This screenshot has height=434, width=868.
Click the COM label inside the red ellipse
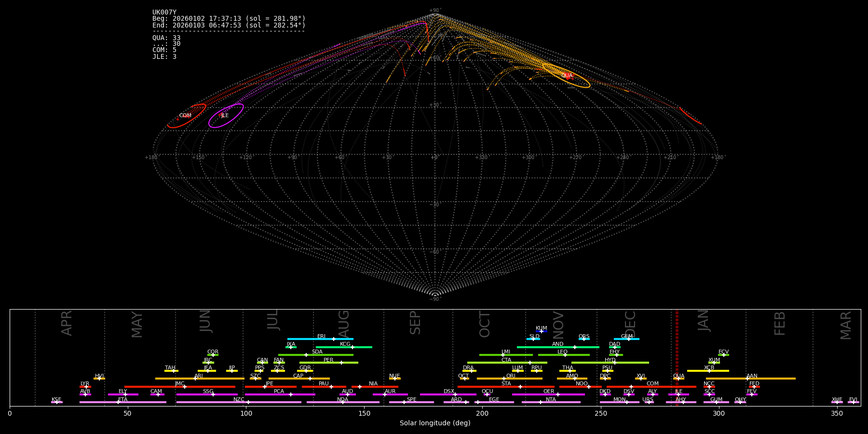pos(185,116)
